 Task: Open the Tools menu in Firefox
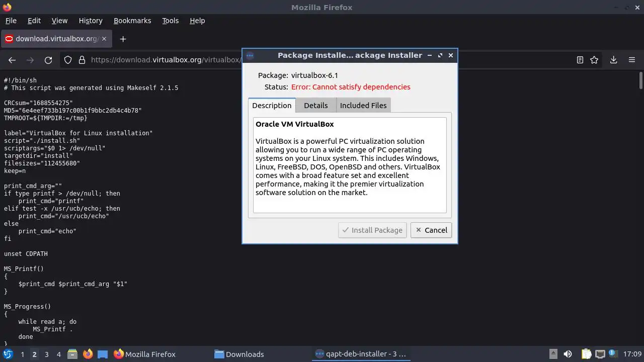click(171, 21)
